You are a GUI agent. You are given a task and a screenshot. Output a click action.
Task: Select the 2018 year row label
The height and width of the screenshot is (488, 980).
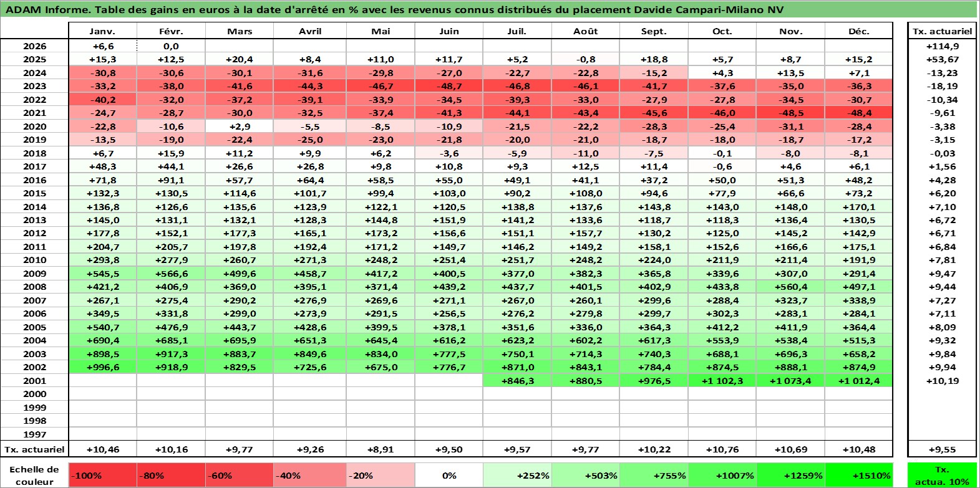pos(34,153)
